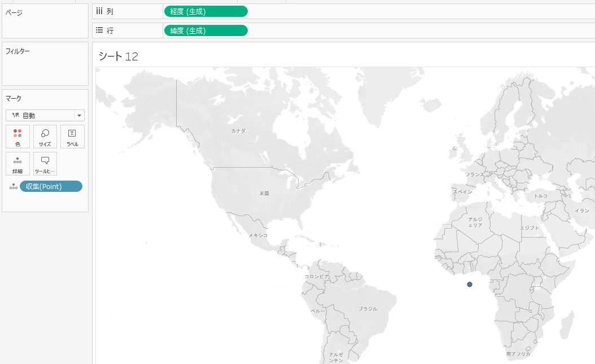Select the 収集(Point) pill in marks card
This screenshot has height=364, width=595.
tap(51, 186)
